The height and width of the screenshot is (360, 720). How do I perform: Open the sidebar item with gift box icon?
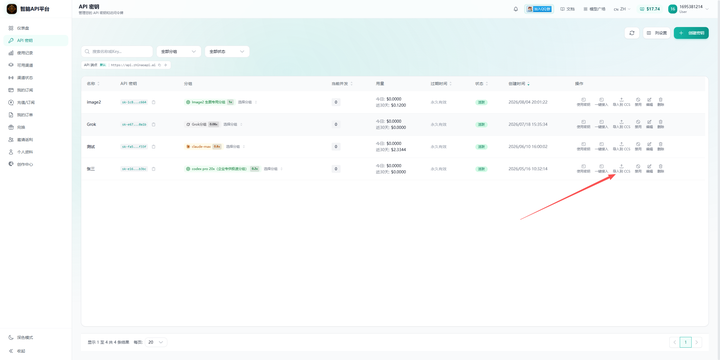[36, 127]
